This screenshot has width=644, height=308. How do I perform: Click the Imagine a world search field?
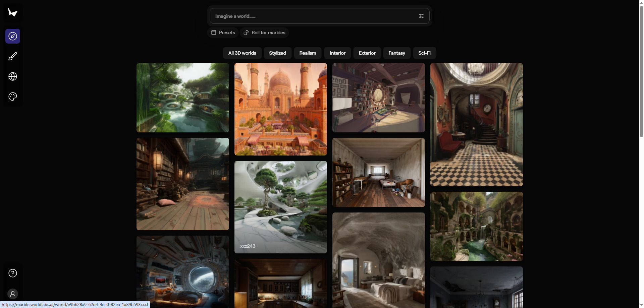click(312, 16)
